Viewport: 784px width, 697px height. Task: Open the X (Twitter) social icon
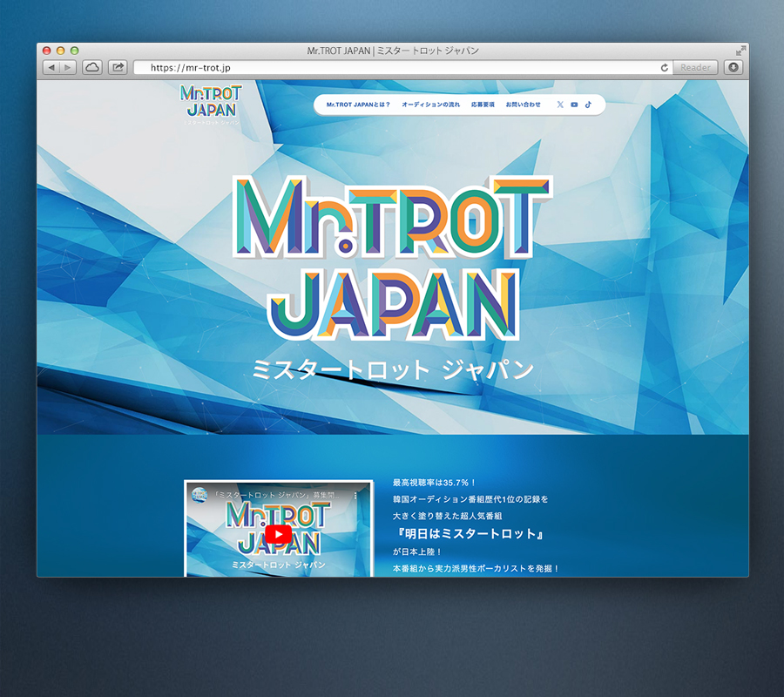[560, 105]
